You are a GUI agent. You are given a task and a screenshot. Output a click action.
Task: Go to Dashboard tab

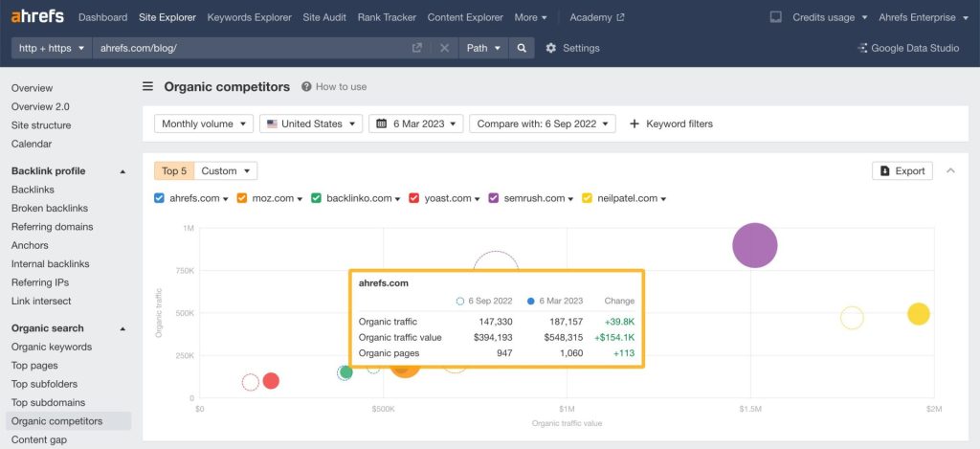point(102,17)
